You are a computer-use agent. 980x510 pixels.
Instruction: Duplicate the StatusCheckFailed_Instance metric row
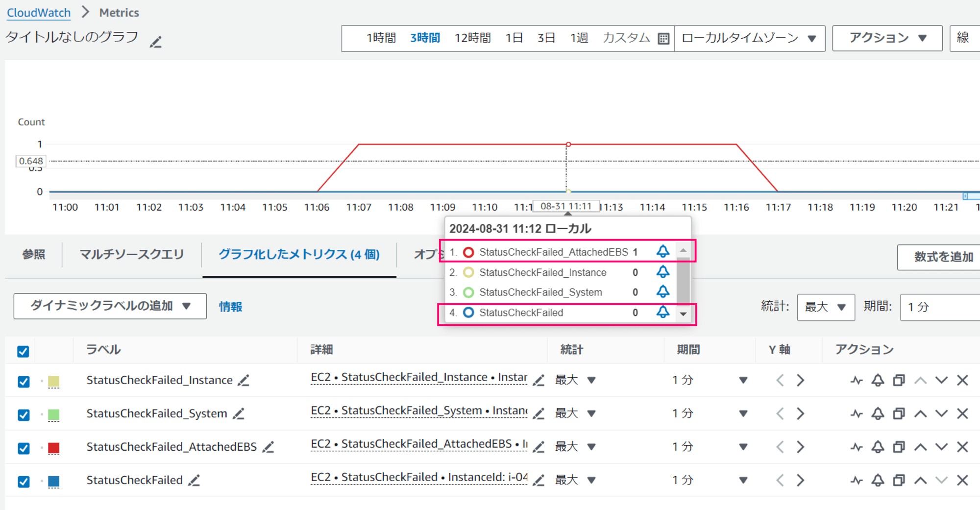click(899, 380)
